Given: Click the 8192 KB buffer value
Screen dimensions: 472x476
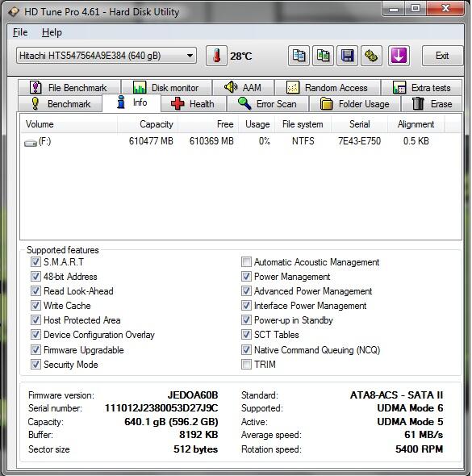Looking at the screenshot, I should coord(198,435).
